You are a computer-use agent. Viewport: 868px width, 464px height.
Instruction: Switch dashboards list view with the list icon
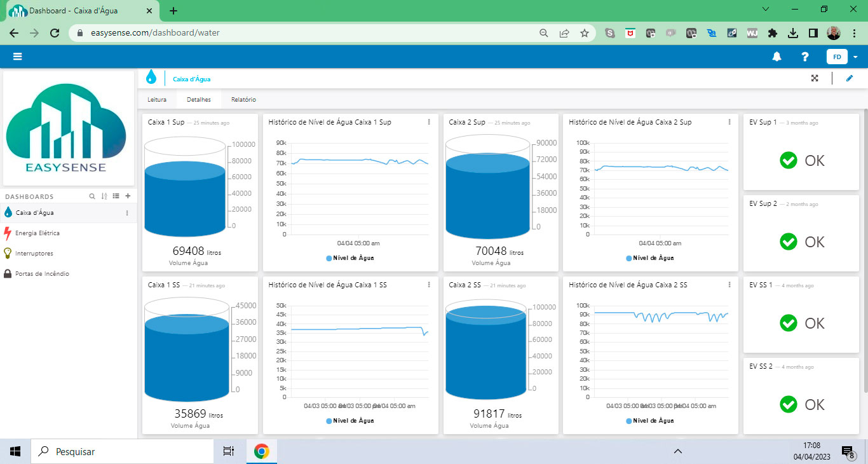coord(116,196)
